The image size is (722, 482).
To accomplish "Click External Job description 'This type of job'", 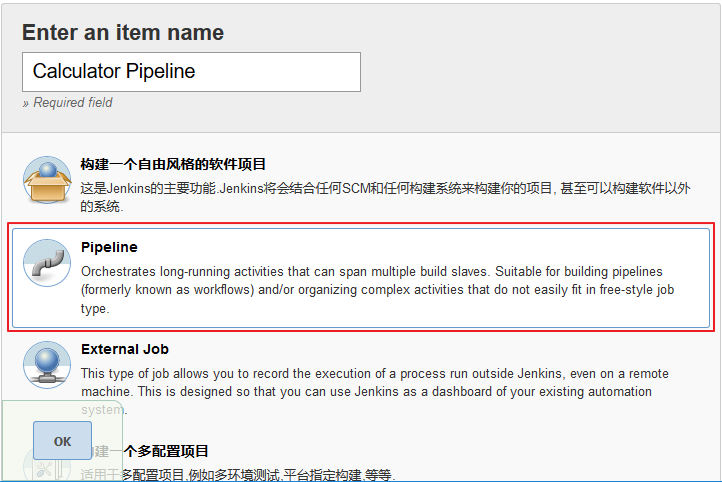I will point(375,391).
